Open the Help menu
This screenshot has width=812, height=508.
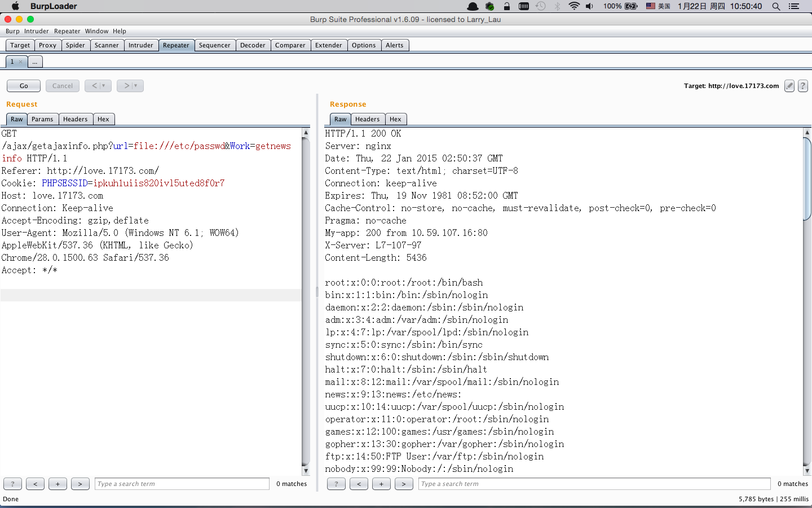[120, 31]
